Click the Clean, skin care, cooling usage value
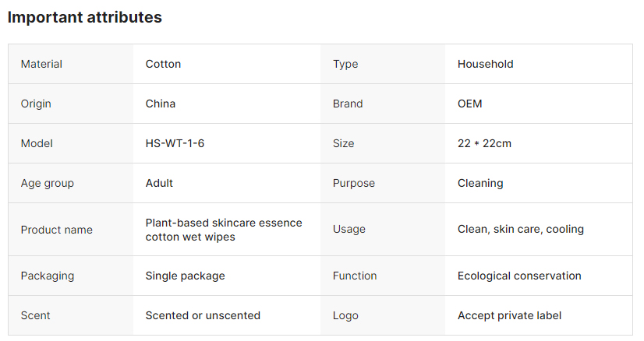The height and width of the screenshot is (341, 644). [520, 229]
